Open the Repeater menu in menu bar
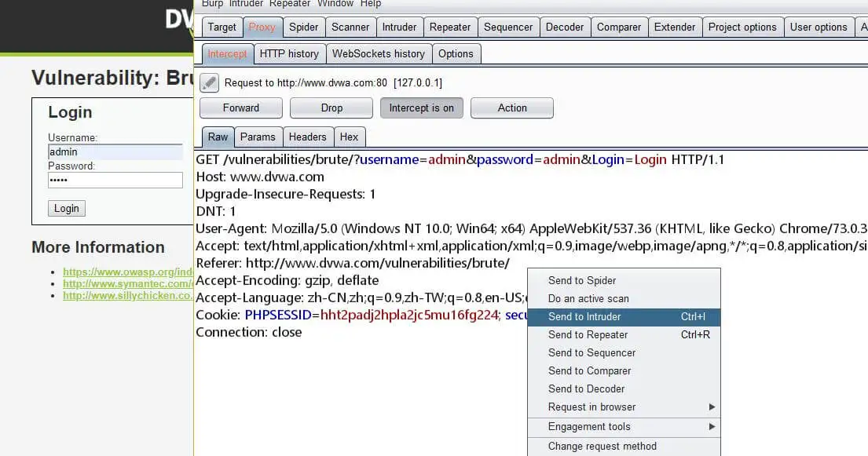The height and width of the screenshot is (456, 868). click(x=290, y=4)
